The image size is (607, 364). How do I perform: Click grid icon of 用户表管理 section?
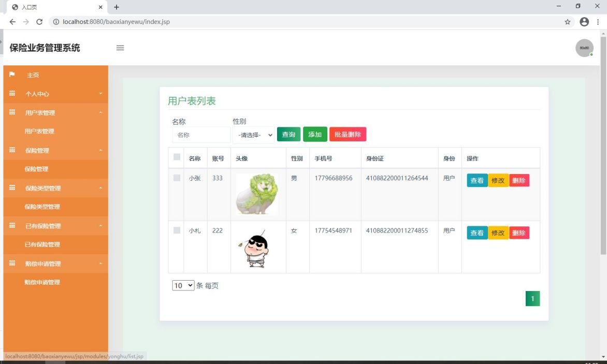click(12, 112)
